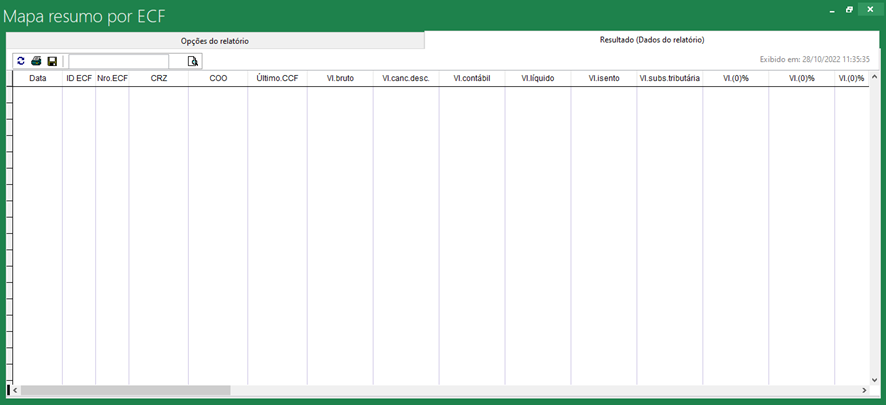Select the CRZ column header
Viewport: 886px width, 405px height.
click(159, 78)
